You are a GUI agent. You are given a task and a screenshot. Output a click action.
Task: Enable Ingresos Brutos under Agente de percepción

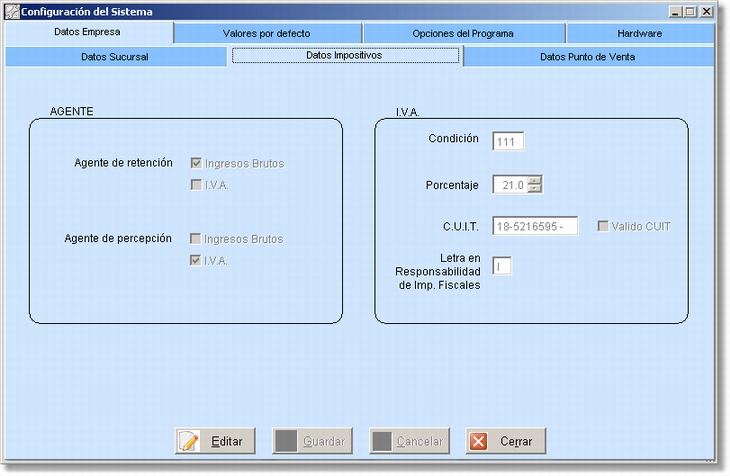196,239
